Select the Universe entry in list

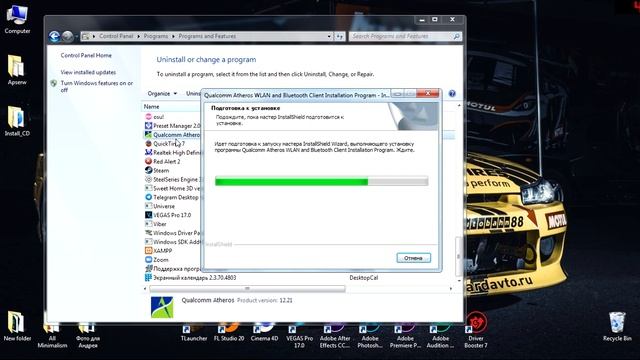[x=160, y=206]
